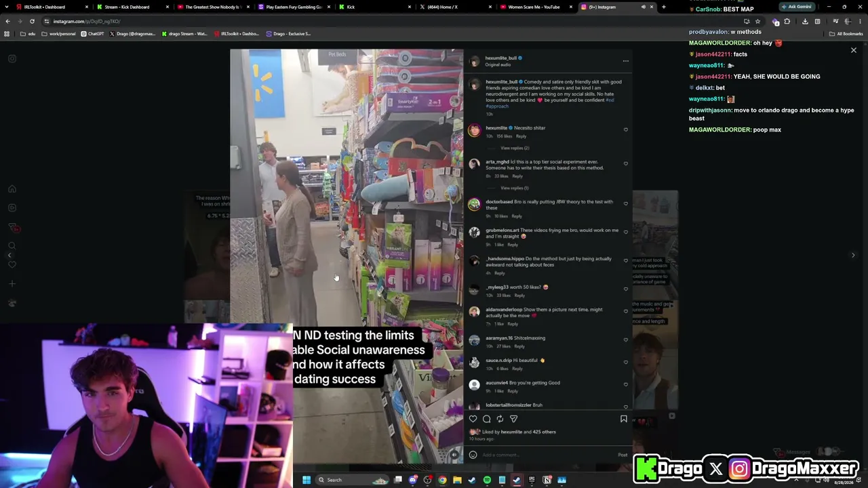Open a new browser tab
The height and width of the screenshot is (488, 868).
(663, 7)
